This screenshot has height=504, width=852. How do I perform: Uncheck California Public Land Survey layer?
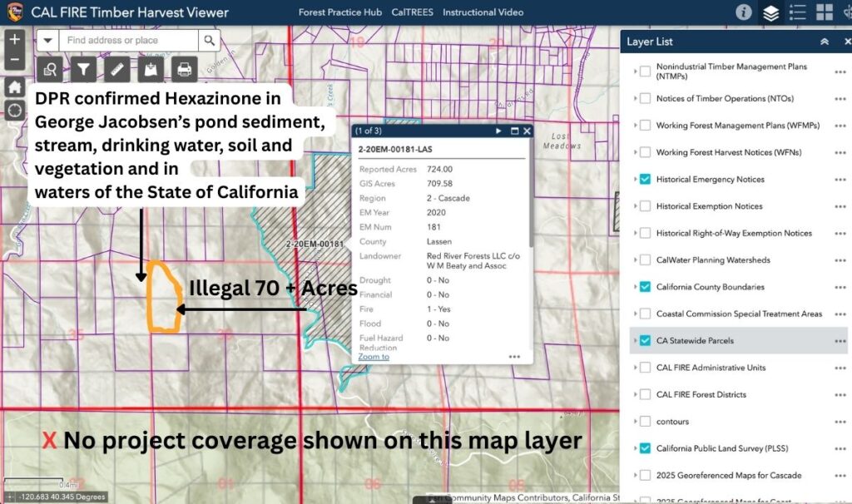tap(645, 448)
